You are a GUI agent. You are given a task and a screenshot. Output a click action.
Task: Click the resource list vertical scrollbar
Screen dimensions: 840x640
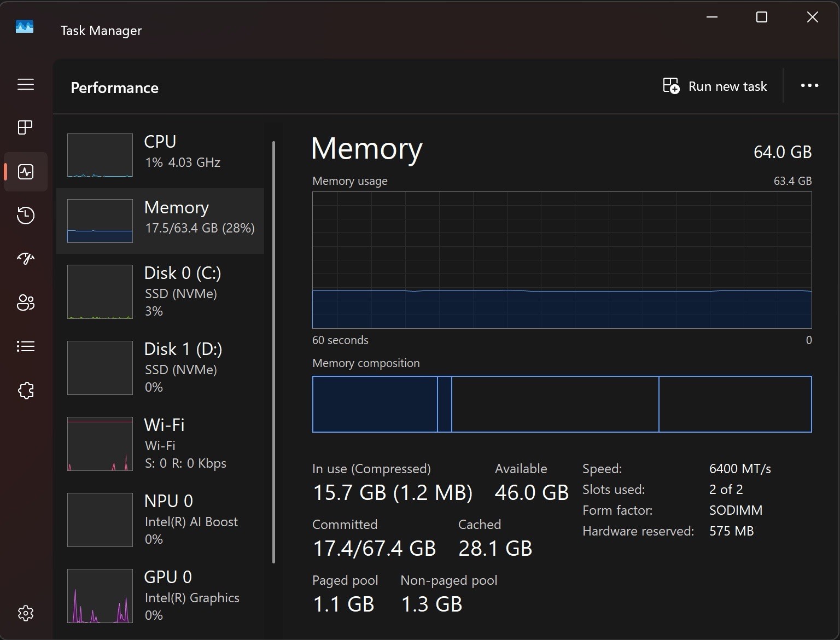[273, 352]
